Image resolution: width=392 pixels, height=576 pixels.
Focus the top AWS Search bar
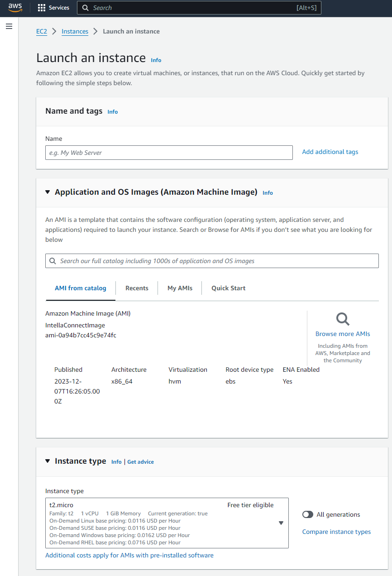tap(199, 8)
